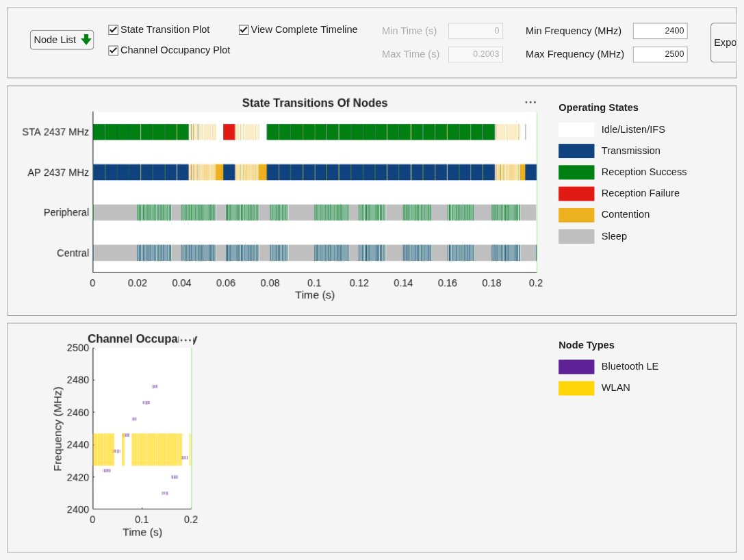Open the Channel Occupancy plot three-dot menu
This screenshot has width=744, height=560.
pos(187,340)
